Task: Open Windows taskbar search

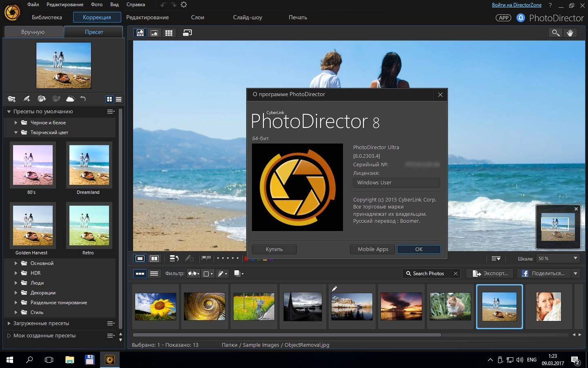Action: click(x=29, y=360)
